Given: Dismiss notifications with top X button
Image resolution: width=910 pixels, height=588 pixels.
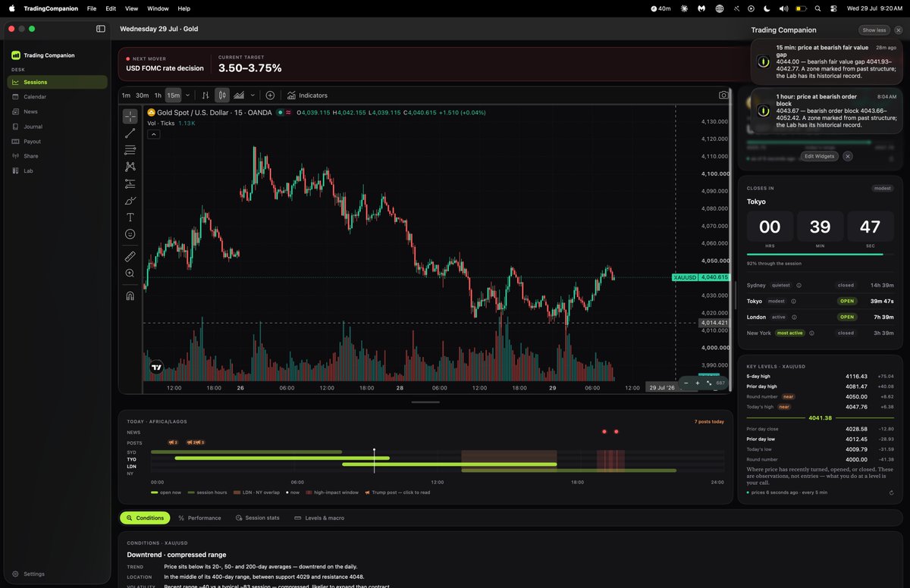Looking at the screenshot, I should [899, 30].
